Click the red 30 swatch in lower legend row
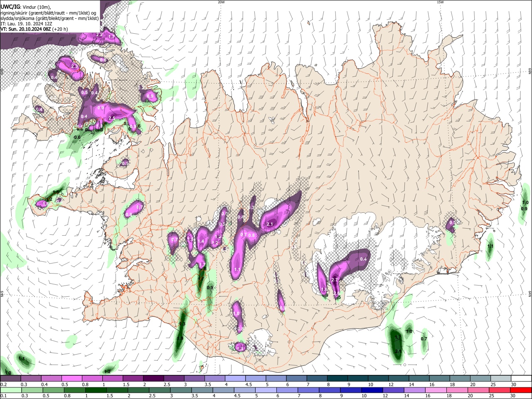This screenshot has height=399, width=532. click(x=521, y=390)
